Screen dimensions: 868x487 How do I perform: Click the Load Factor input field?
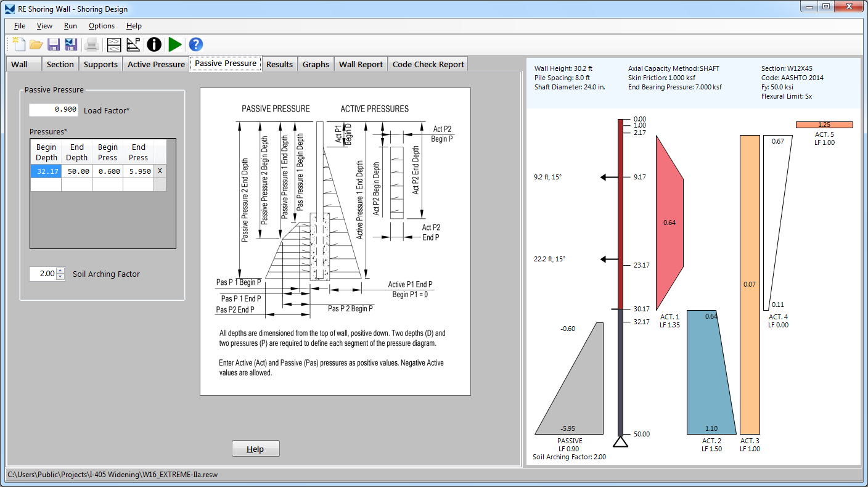54,110
